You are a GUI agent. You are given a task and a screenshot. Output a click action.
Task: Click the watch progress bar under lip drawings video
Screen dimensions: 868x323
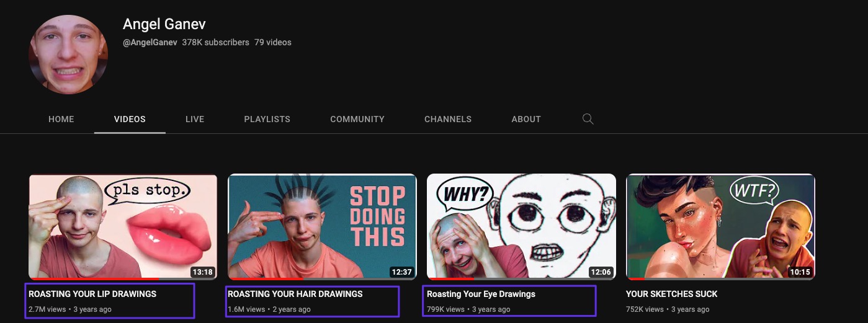123,278
